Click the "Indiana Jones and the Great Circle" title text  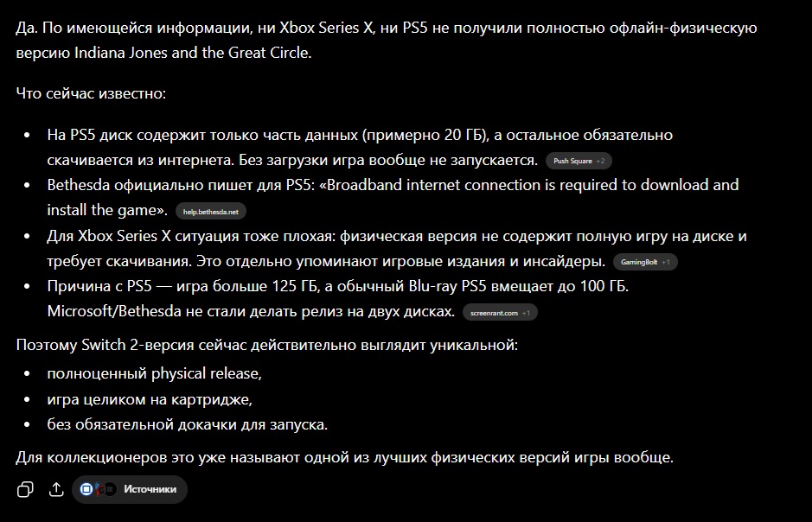click(x=192, y=53)
